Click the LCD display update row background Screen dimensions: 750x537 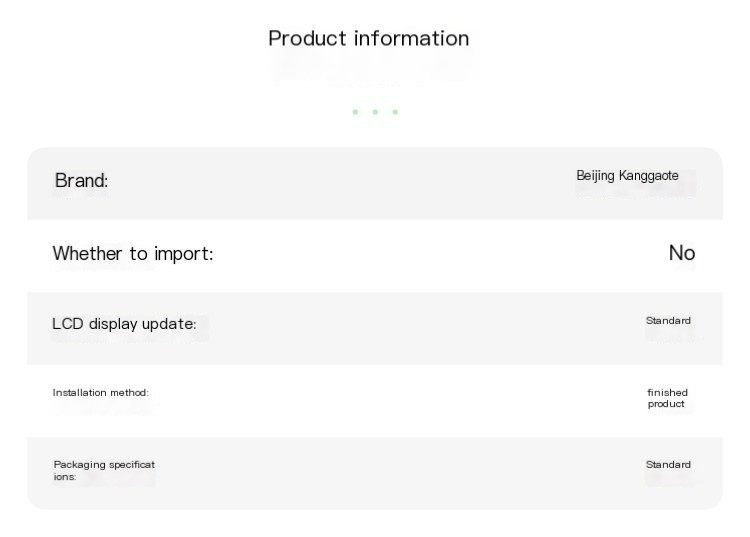pyautogui.click(x=375, y=329)
